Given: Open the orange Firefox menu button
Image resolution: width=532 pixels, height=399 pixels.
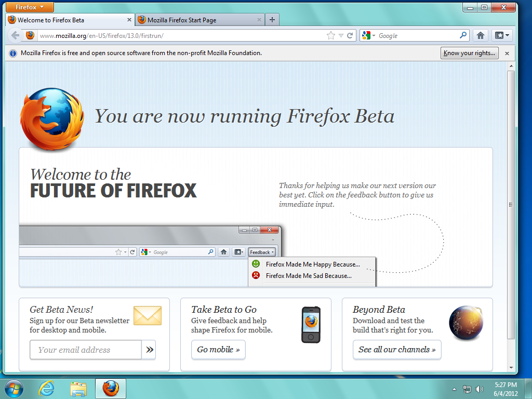Looking at the screenshot, I should pos(30,7).
